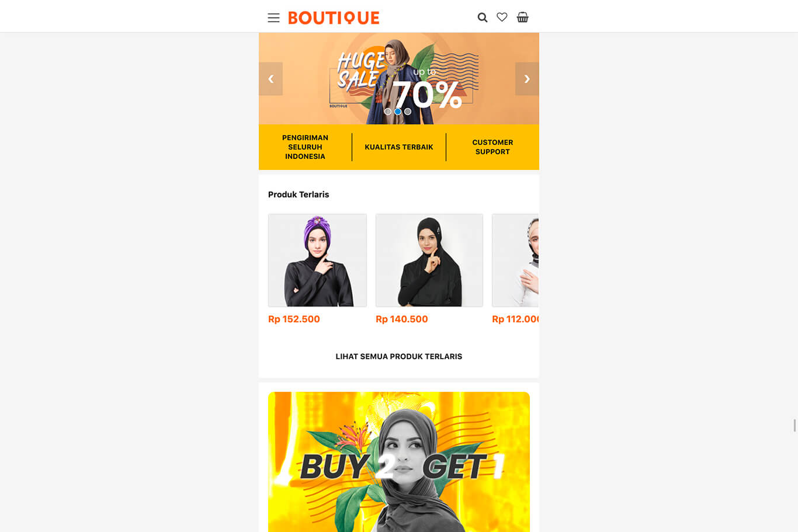Viewport: 798px width, 532px height.
Task: Open the partially visible third product
Action: coord(515,260)
